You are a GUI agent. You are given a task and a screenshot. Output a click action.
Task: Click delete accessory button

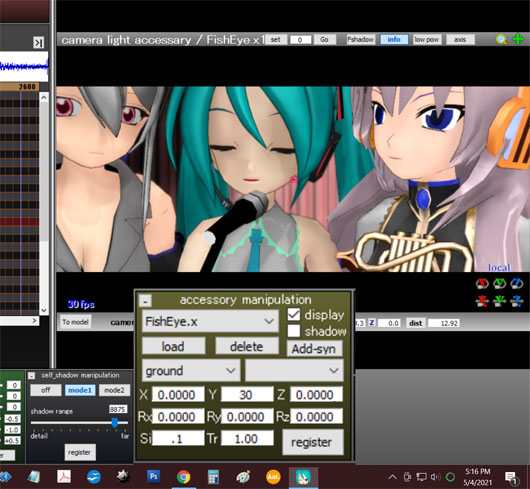(x=247, y=346)
